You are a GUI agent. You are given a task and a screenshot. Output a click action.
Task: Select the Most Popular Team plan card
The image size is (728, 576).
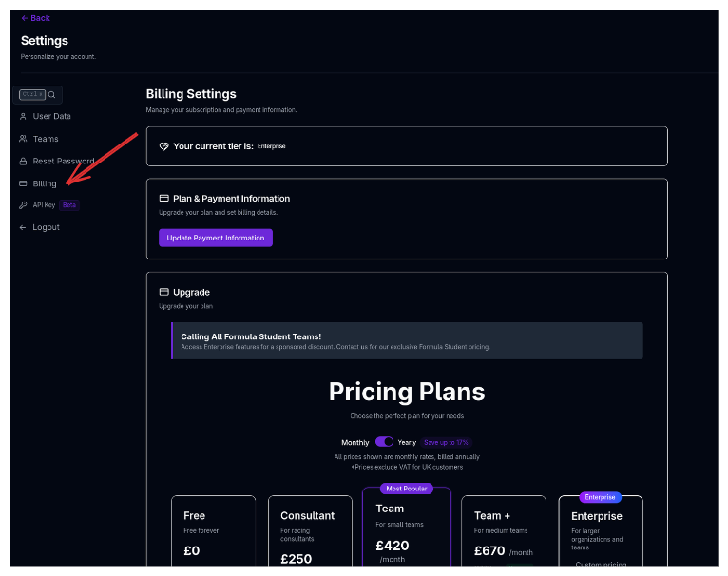407,532
